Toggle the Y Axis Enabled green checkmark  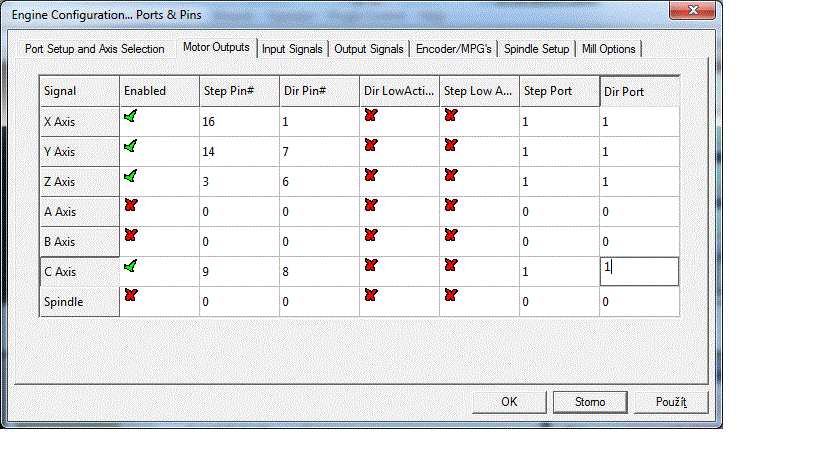(x=131, y=147)
